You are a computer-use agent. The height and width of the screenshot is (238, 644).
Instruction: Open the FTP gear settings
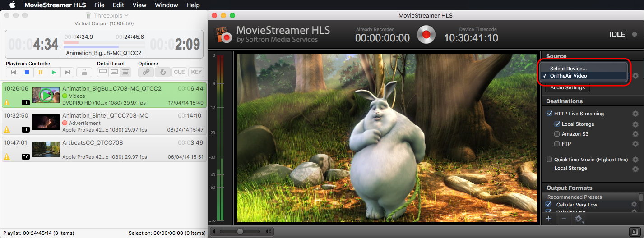pyautogui.click(x=635, y=144)
